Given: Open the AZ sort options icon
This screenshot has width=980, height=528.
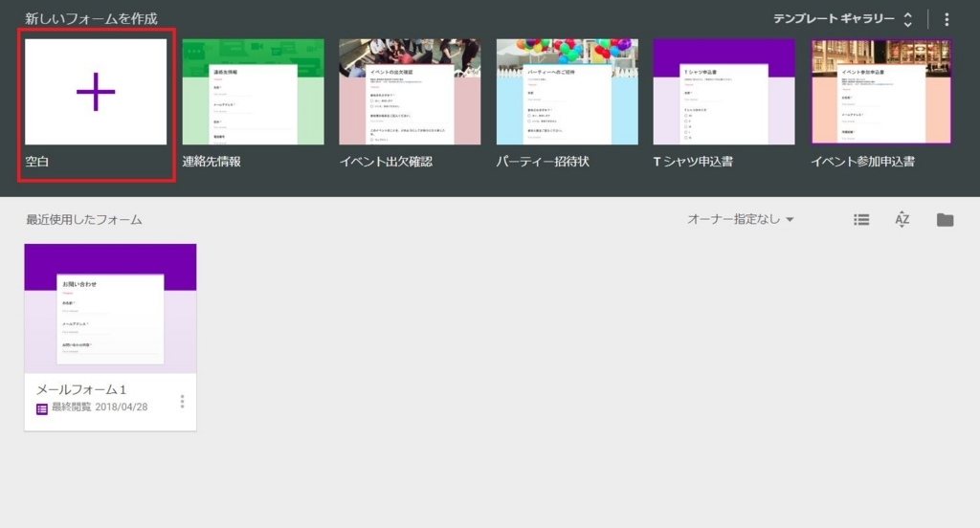Looking at the screenshot, I should (x=902, y=219).
